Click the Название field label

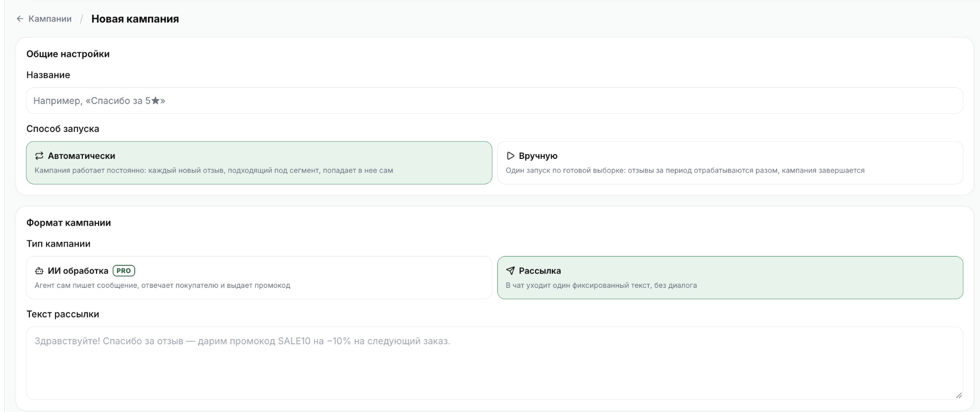[48, 75]
